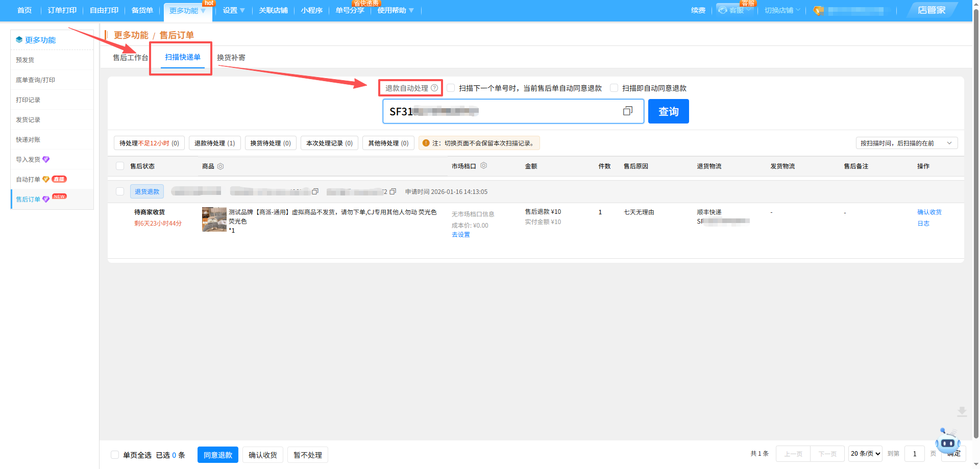
Task: Expand the 设置 menu in top bar
Action: [x=233, y=10]
